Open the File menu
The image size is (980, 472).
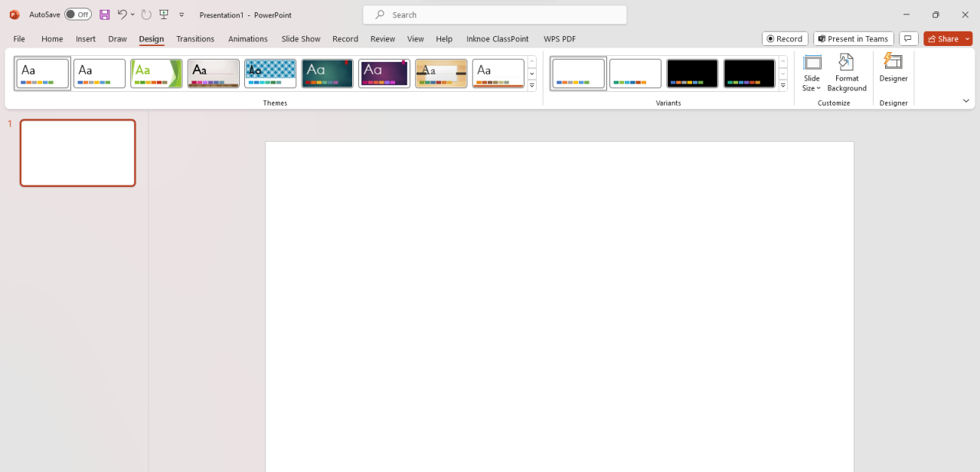coord(18,38)
